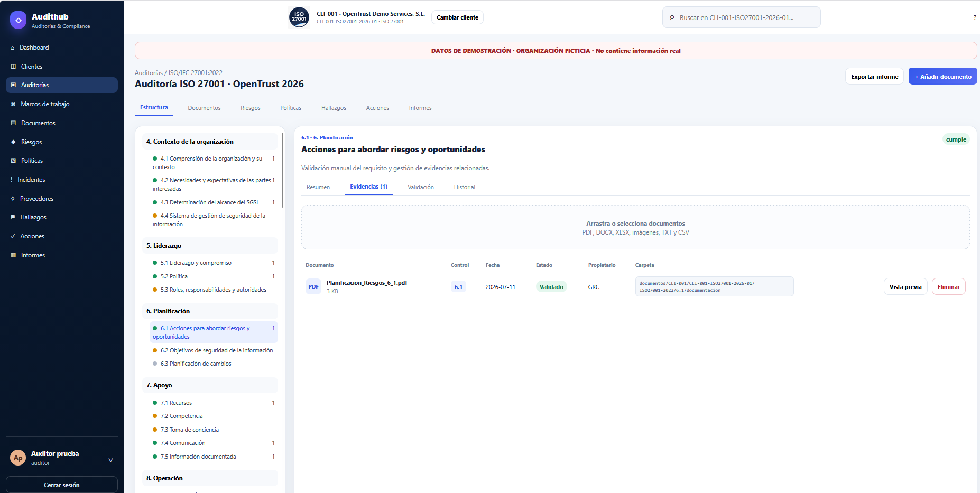Image resolution: width=980 pixels, height=493 pixels.
Task: Click the Acciones checkmark icon in sidebar
Action: tap(13, 236)
